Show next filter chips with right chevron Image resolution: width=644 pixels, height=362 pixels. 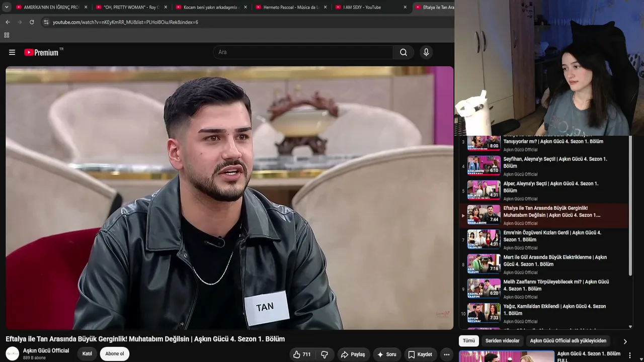point(625,341)
